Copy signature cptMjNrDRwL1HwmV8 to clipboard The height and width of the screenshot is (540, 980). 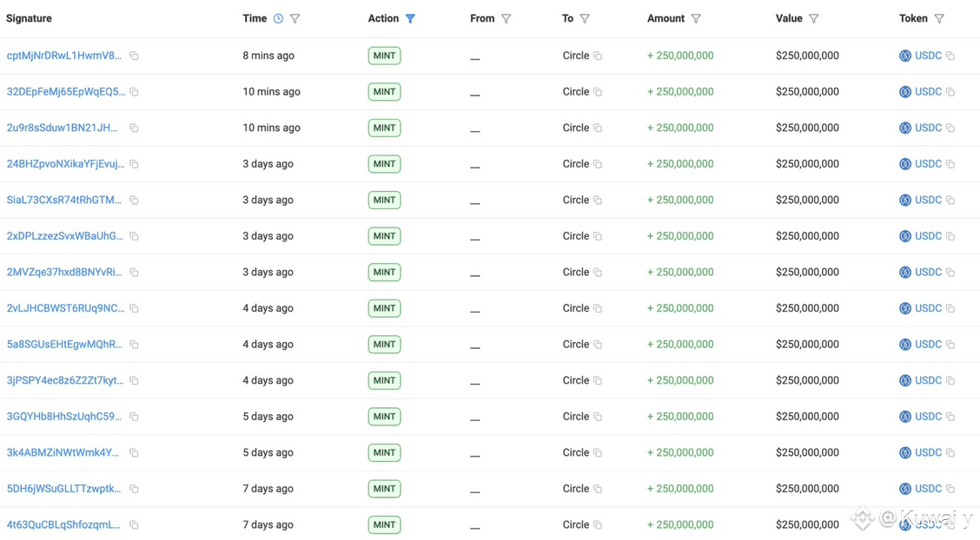(x=134, y=56)
